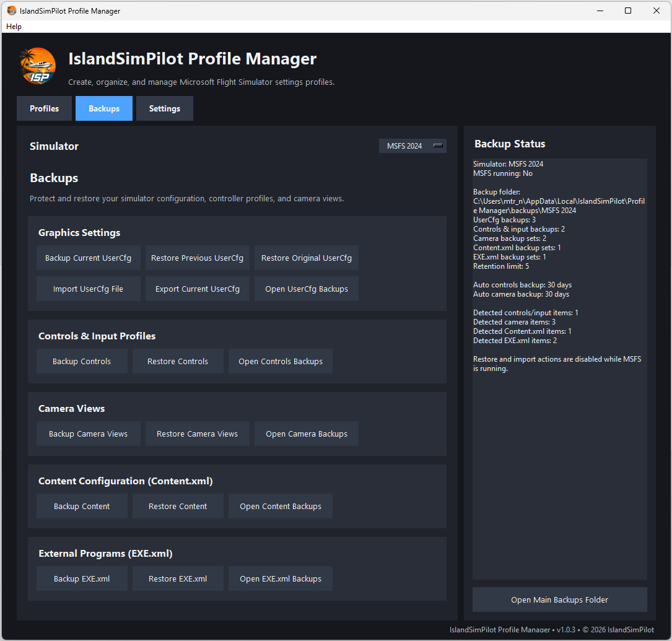Screen dimensions: 672x641
Task: Click Import UserCfg File
Action: click(x=89, y=289)
